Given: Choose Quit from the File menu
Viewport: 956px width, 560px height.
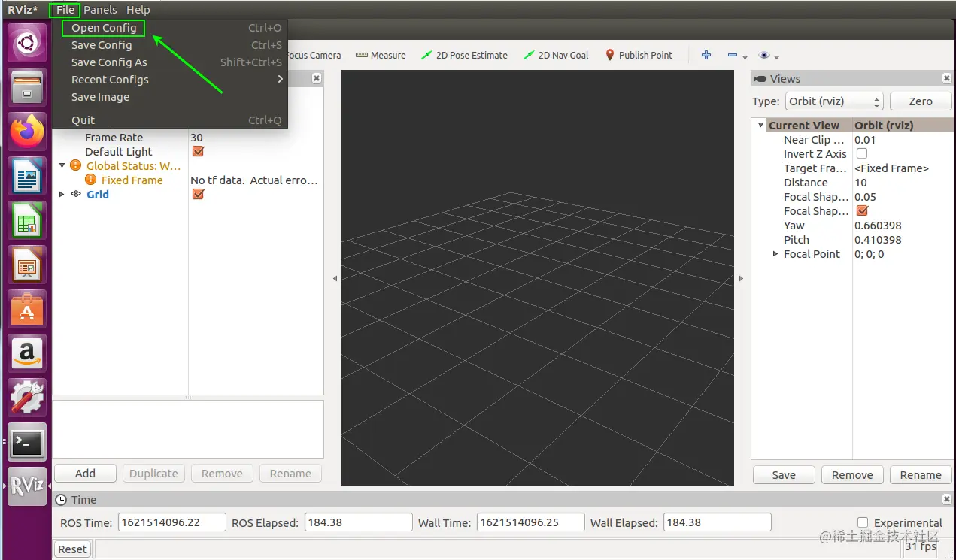Looking at the screenshot, I should click(170, 120).
